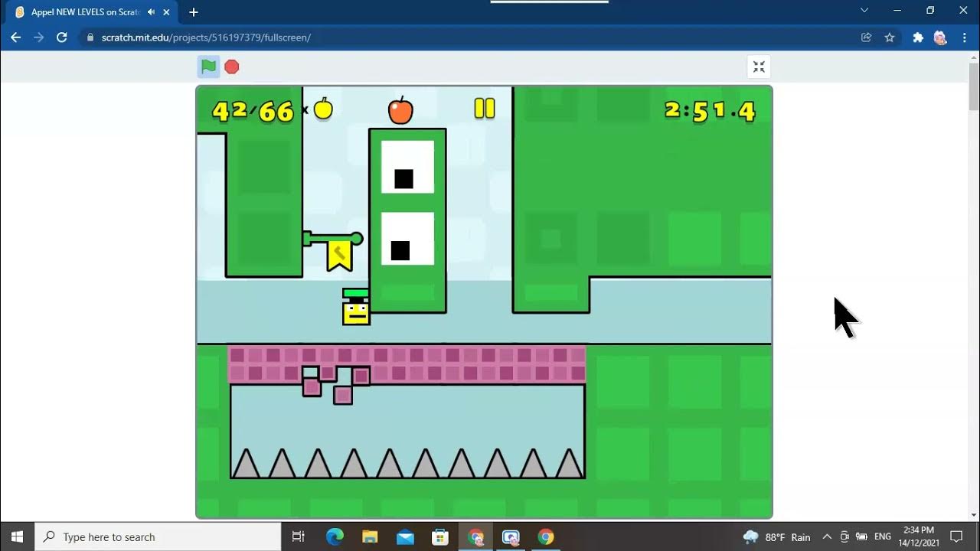Check the battery status icon
This screenshot has width=980, height=551.
click(861, 536)
